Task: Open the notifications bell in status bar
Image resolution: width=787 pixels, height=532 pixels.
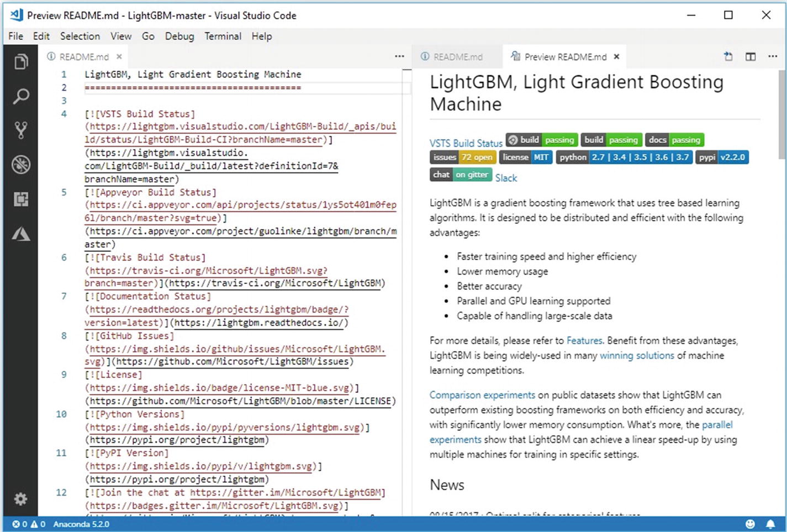Action: (770, 524)
